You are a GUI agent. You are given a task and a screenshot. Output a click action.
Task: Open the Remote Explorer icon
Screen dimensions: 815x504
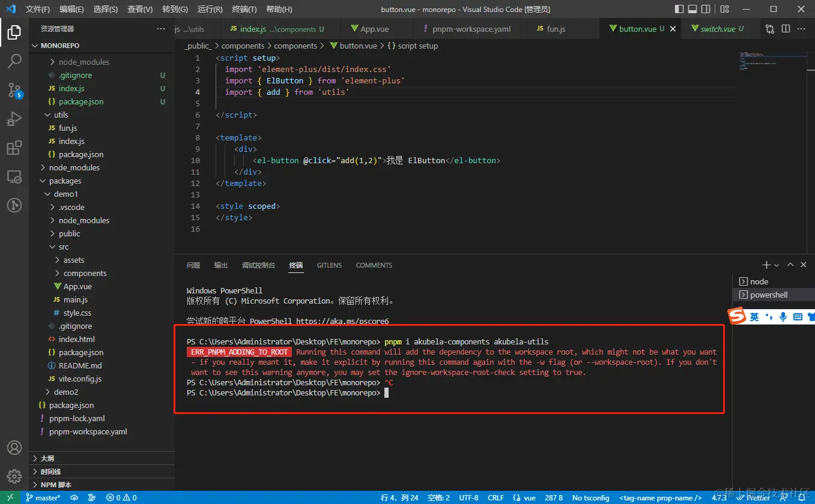(14, 177)
